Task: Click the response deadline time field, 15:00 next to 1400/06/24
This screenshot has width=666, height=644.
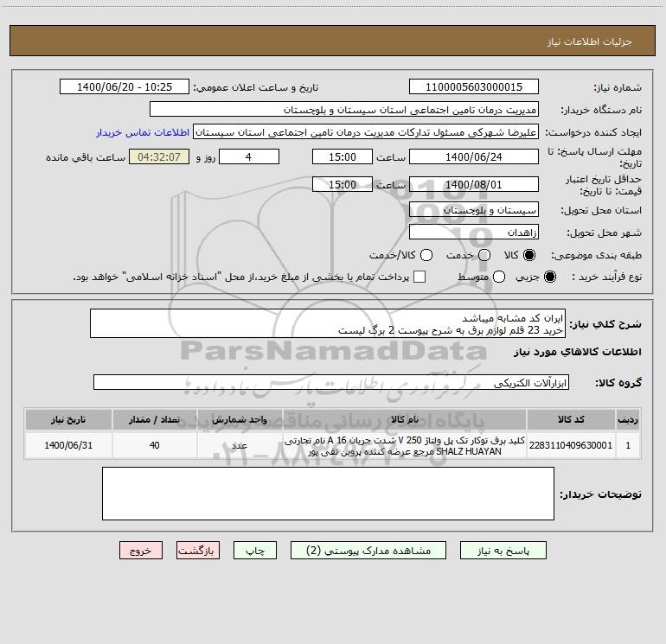Action: click(343, 156)
